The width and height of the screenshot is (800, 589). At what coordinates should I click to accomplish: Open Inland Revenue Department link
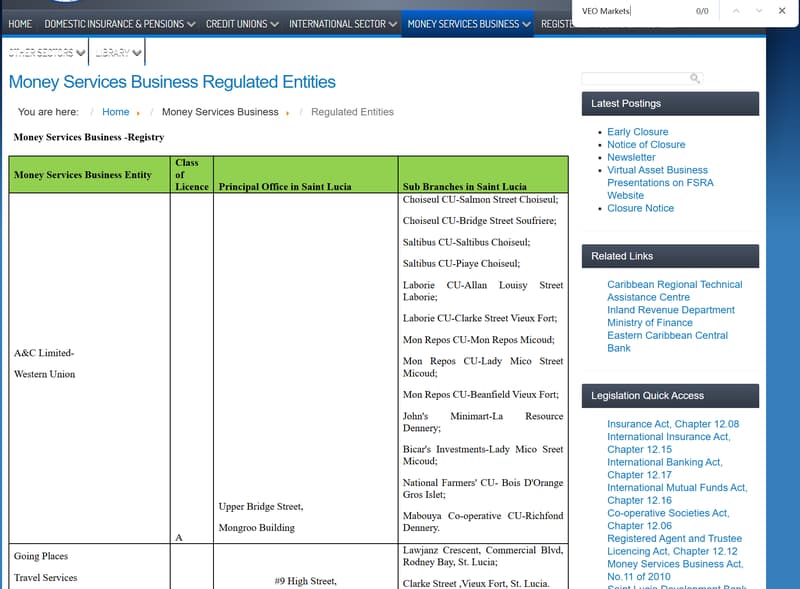tap(670, 310)
